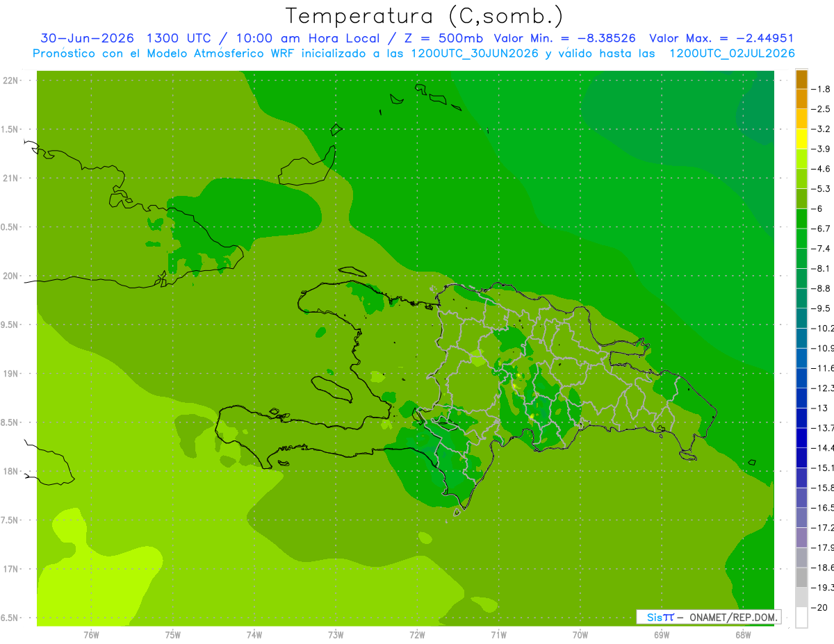834x644 pixels.
Task: Click the "30-Jun-2026" date text
Action: tap(87, 38)
